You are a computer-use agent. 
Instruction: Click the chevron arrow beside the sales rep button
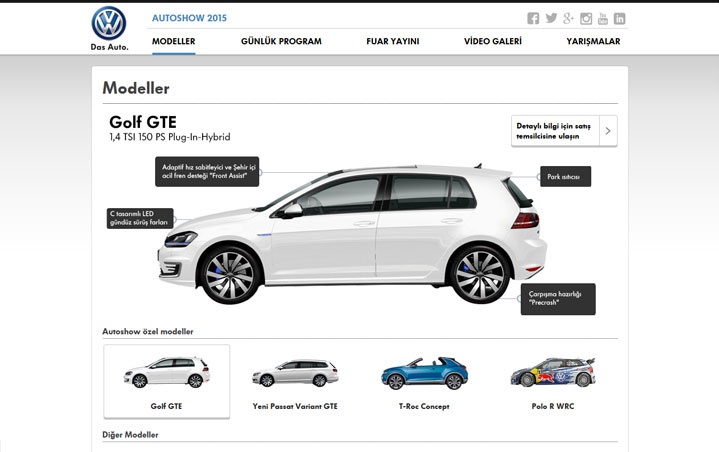click(608, 131)
